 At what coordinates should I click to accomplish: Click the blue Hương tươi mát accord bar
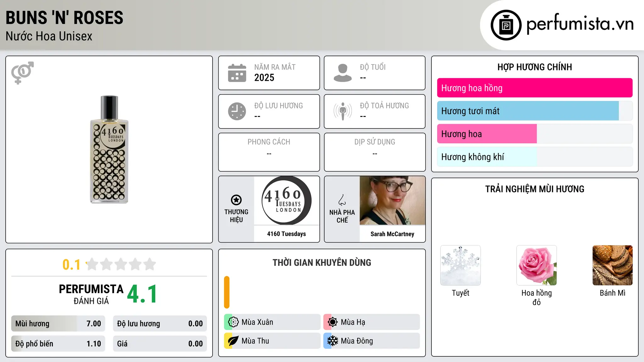(x=535, y=111)
